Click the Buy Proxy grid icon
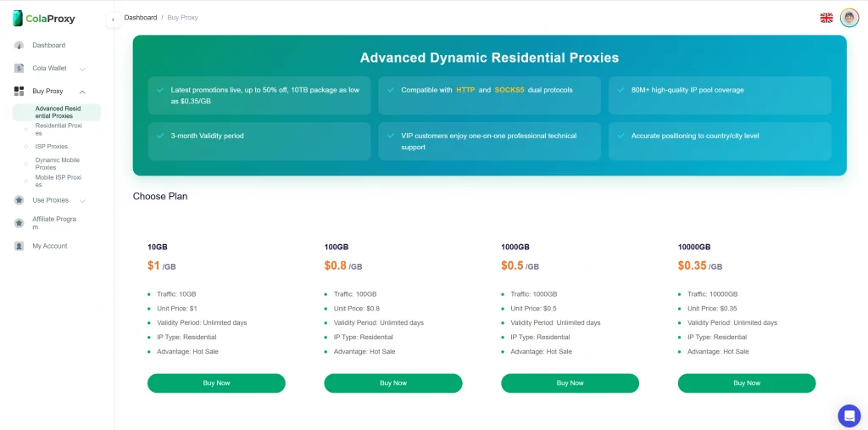868x430 pixels. (x=19, y=92)
